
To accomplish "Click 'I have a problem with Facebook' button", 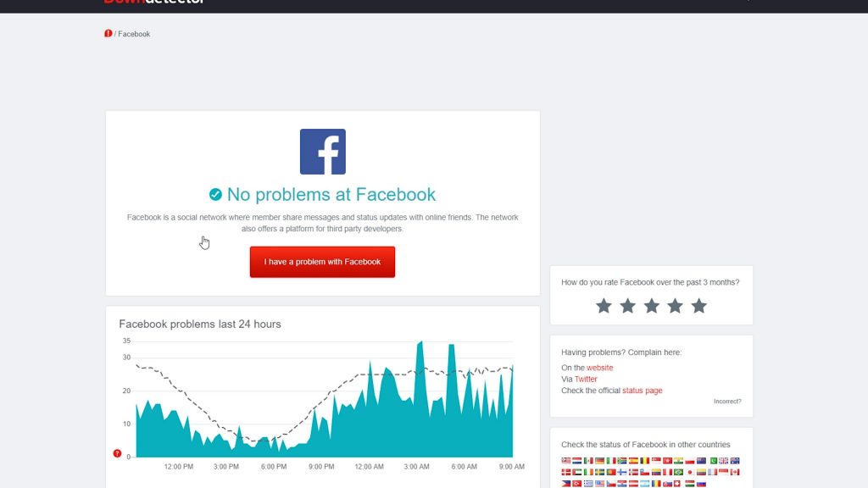I will pyautogui.click(x=322, y=262).
